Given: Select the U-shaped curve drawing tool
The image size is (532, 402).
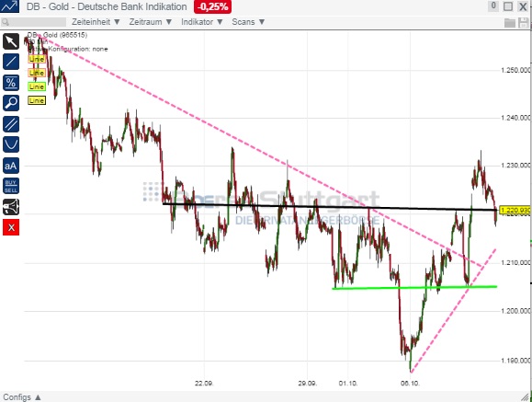Looking at the screenshot, I should 11,144.
